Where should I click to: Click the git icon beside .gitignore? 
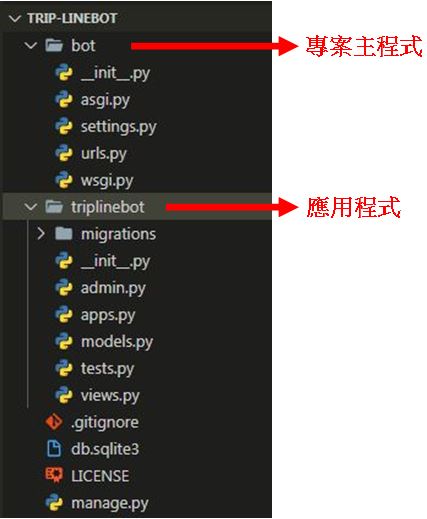[54, 422]
